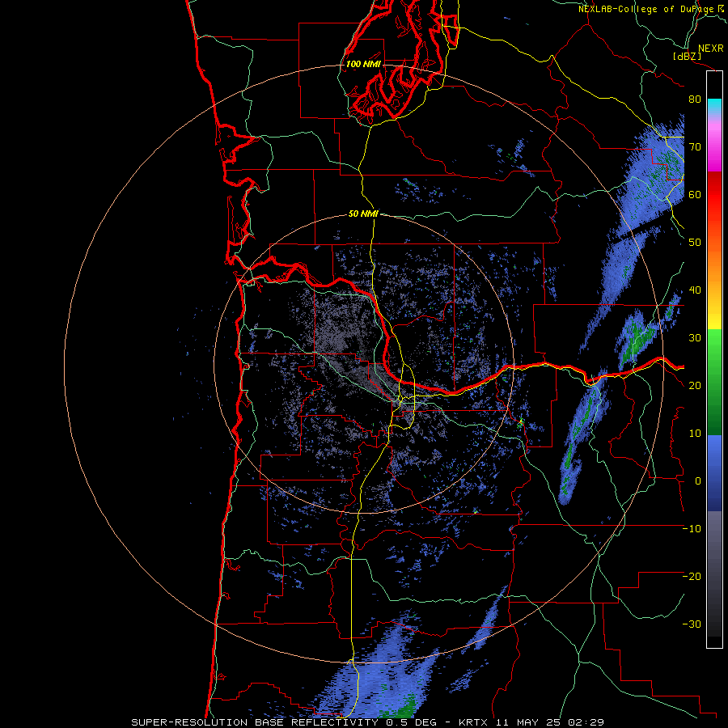The width and height of the screenshot is (728, 728).
Task: Click the -30 value on the dBZ scale
Action: click(x=692, y=624)
